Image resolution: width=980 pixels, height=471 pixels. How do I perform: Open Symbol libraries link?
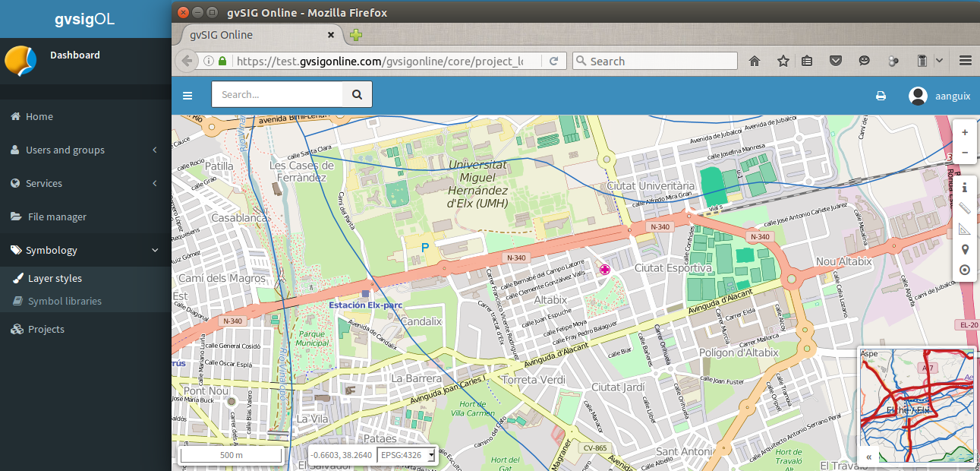[65, 302]
